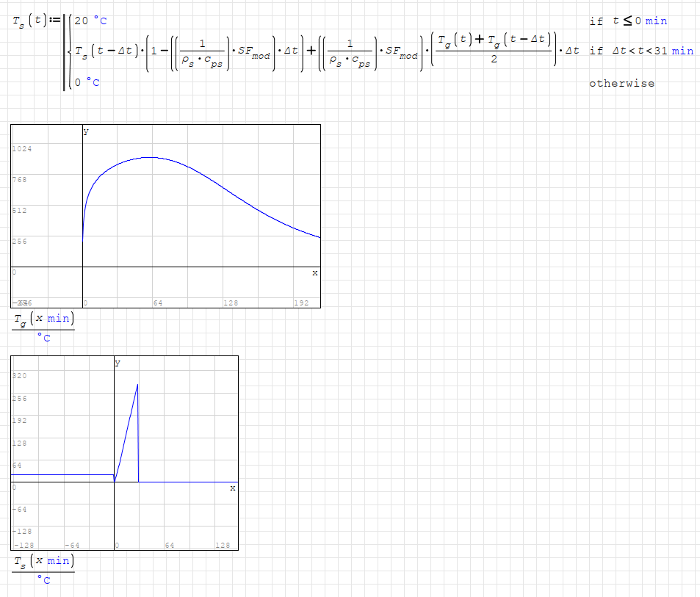Click the °C unit below the T_s plot expression

click(x=43, y=579)
